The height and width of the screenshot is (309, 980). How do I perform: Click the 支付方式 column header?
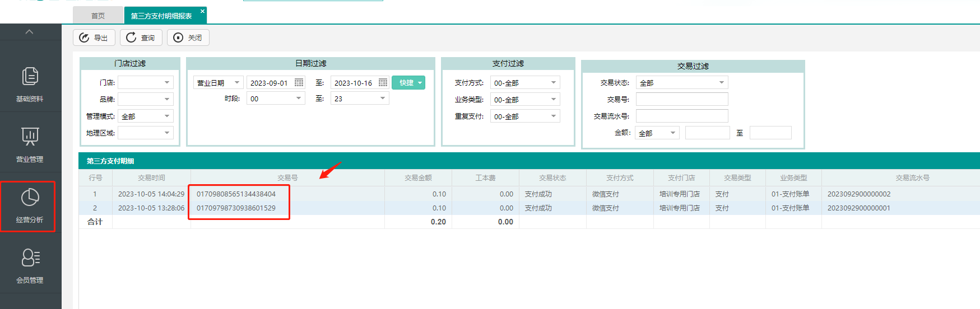(620, 177)
